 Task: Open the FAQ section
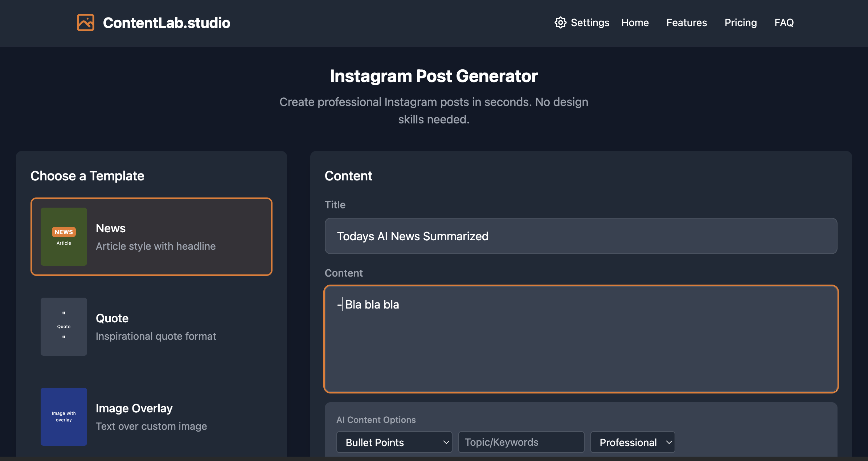[x=784, y=23]
